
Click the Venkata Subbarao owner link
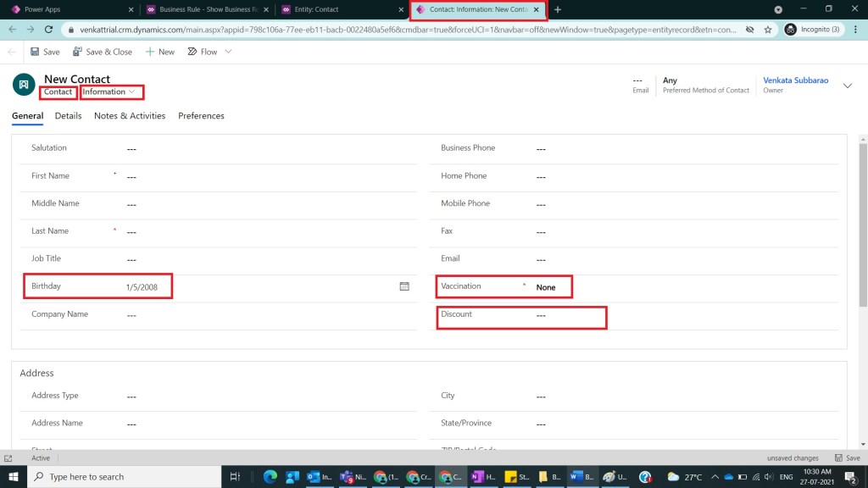794,80
